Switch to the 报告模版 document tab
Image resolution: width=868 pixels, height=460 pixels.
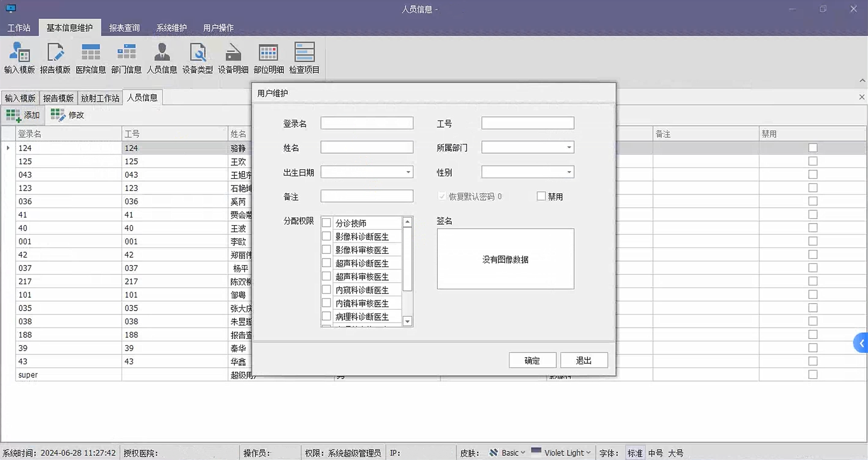click(x=58, y=98)
